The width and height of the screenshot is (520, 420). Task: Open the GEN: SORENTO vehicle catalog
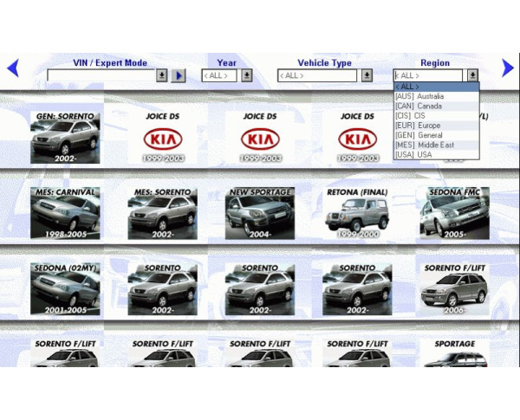(65, 137)
